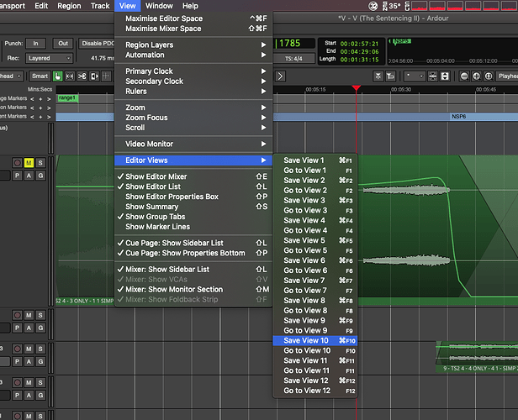
Task: Open the Window menu in menu bar
Action: click(x=159, y=6)
